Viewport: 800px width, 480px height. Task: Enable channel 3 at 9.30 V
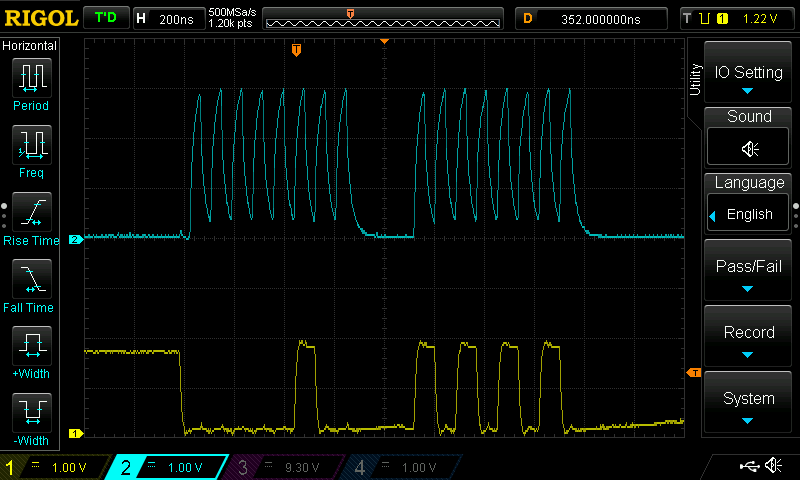point(288,467)
